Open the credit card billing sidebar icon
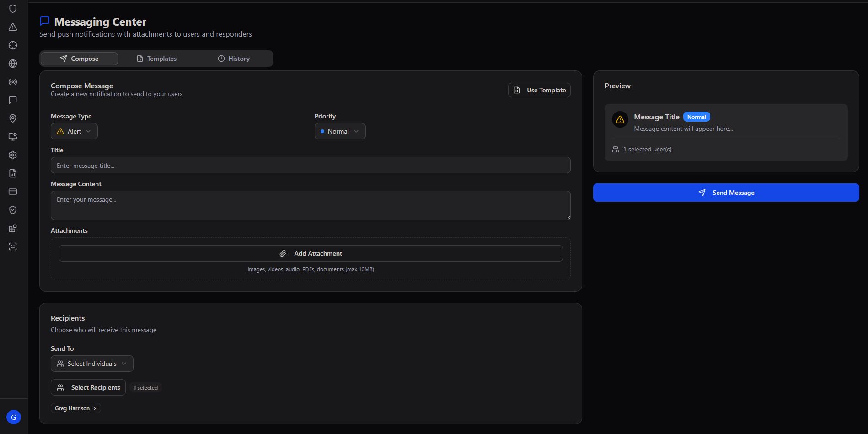Viewport: 868px width, 434px height. (x=13, y=192)
